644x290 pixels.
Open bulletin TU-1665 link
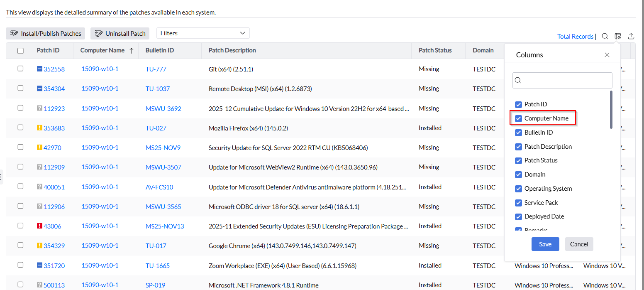[x=158, y=265]
